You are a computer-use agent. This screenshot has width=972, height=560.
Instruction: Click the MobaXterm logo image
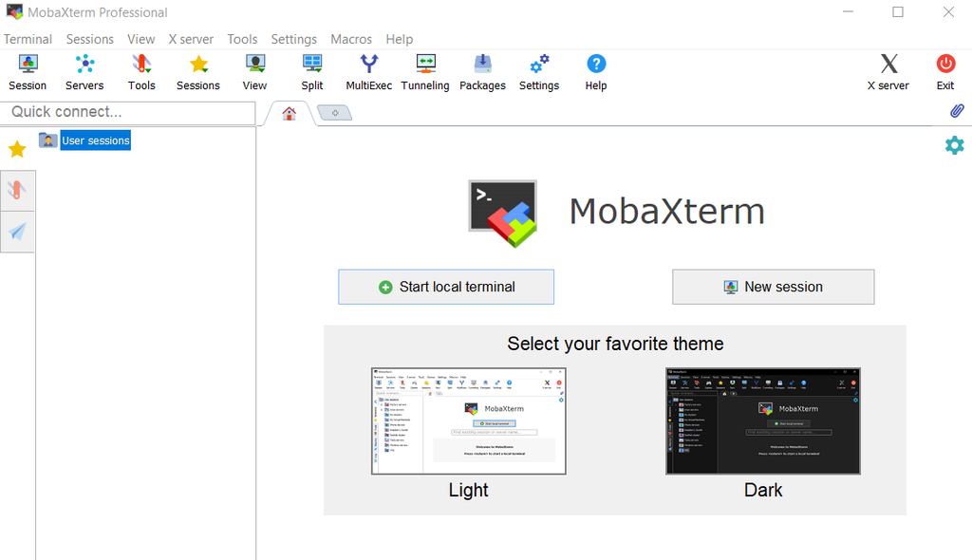503,214
